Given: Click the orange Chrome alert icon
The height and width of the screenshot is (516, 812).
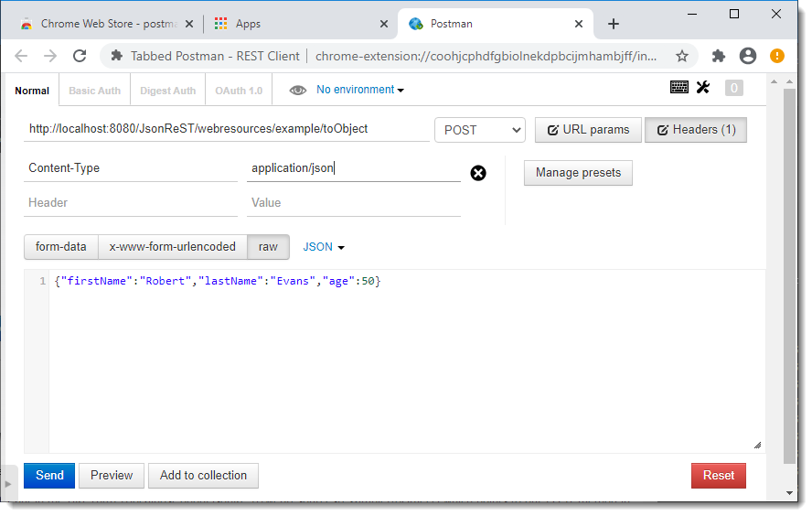Looking at the screenshot, I should 776,56.
